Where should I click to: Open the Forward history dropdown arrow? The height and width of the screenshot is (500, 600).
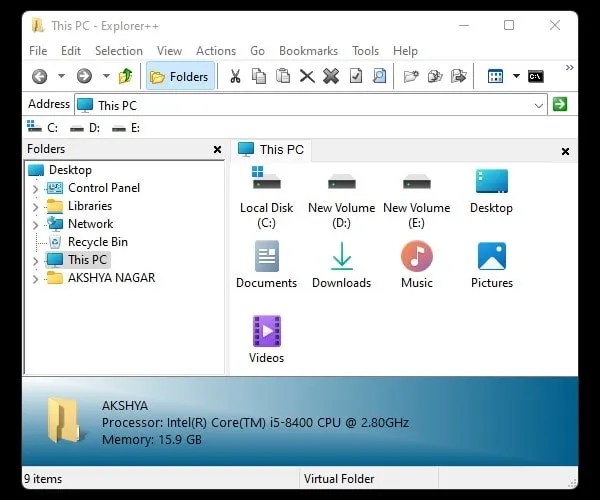click(x=106, y=76)
